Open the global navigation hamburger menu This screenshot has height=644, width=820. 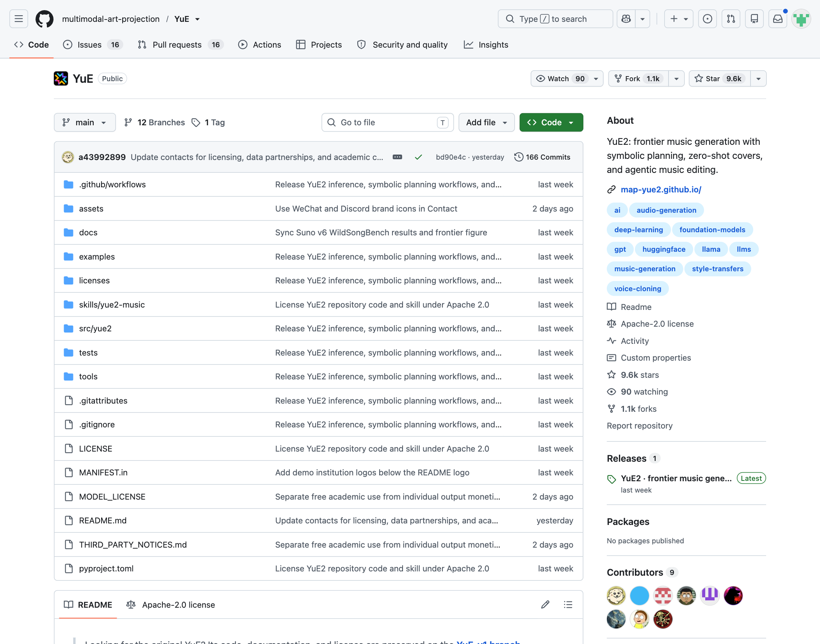[18, 19]
